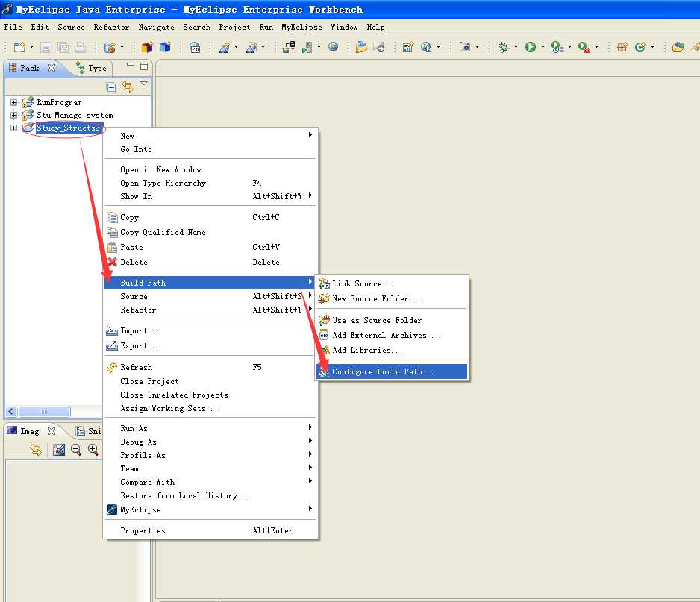Open the dropdown arrow beside the green Run icon

pos(543,47)
